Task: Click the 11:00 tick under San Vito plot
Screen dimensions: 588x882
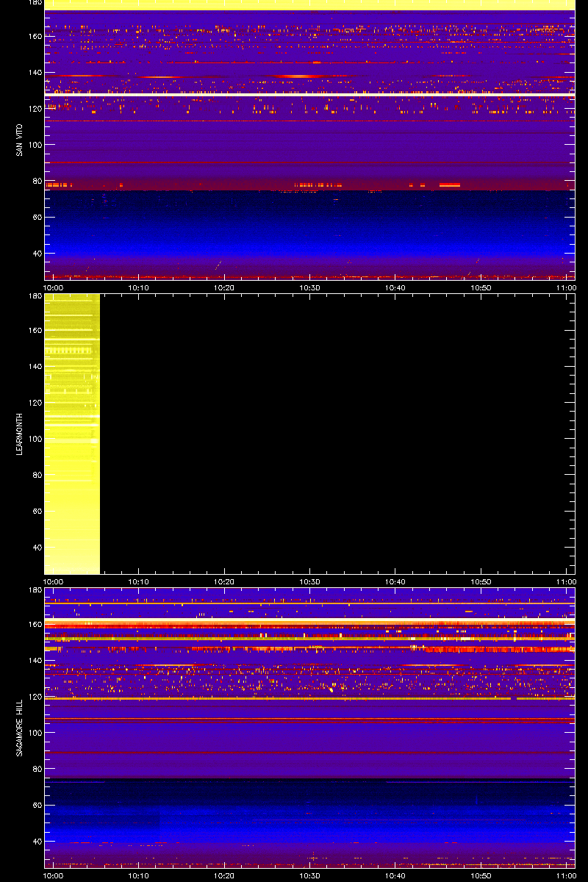Action: [566, 287]
